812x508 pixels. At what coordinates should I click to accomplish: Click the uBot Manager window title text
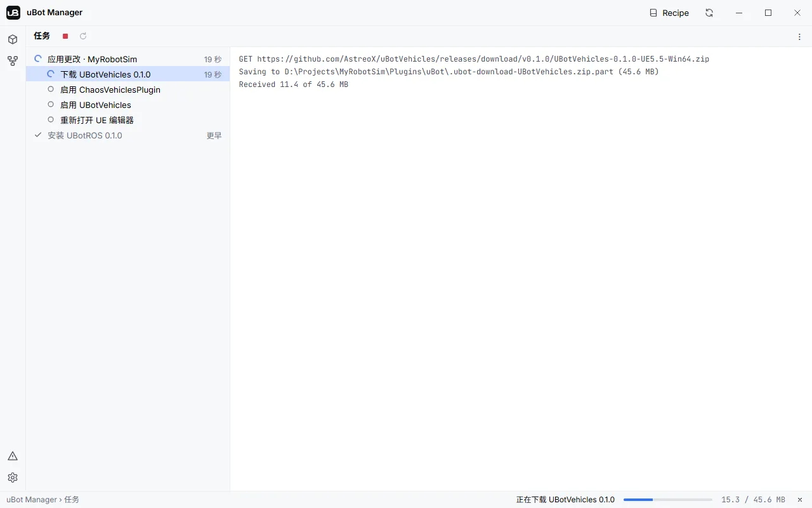click(55, 13)
